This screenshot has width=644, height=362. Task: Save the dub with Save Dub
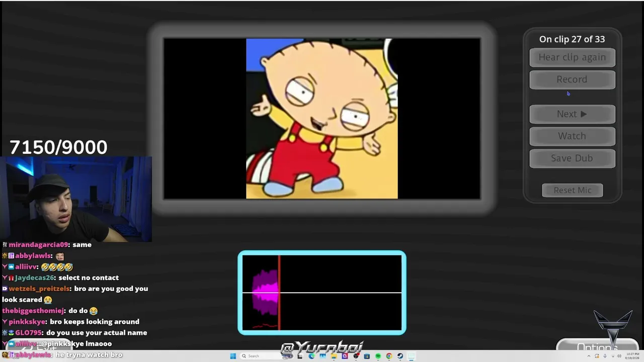click(572, 158)
